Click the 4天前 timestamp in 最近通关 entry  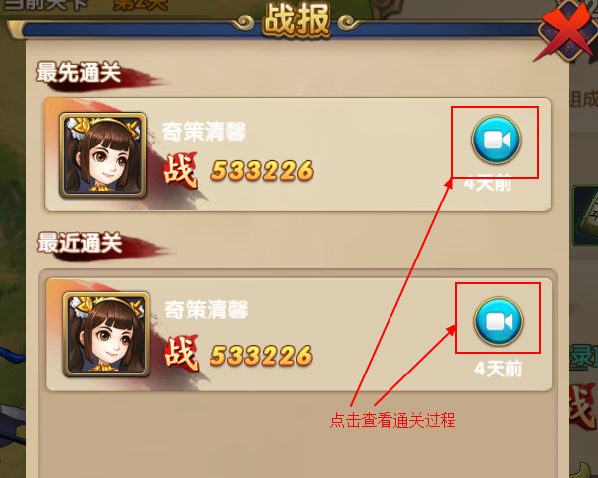pyautogui.click(x=498, y=369)
